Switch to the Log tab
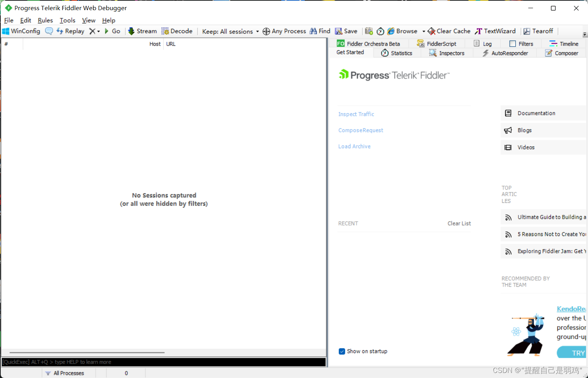The width and height of the screenshot is (588, 378). pos(483,44)
